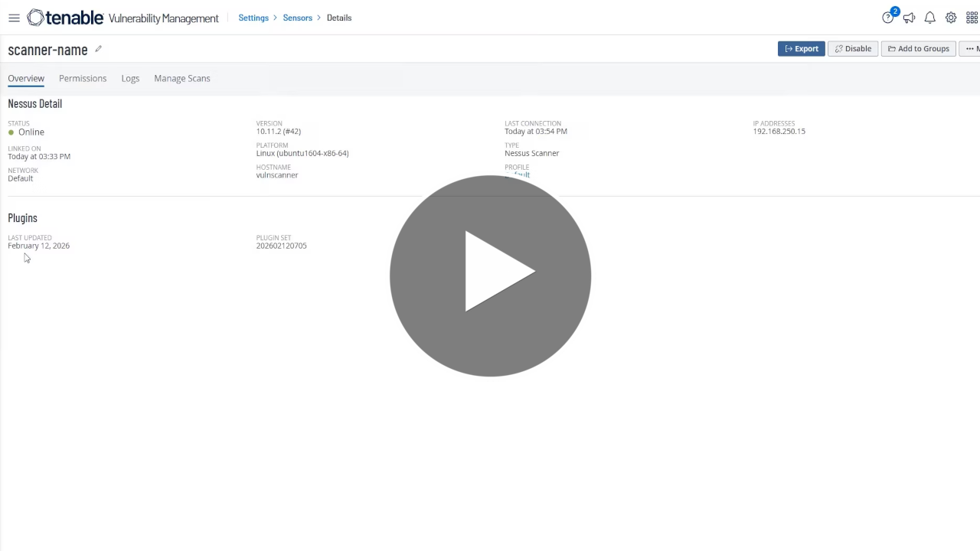Disable the scanner with Disable button

point(852,49)
